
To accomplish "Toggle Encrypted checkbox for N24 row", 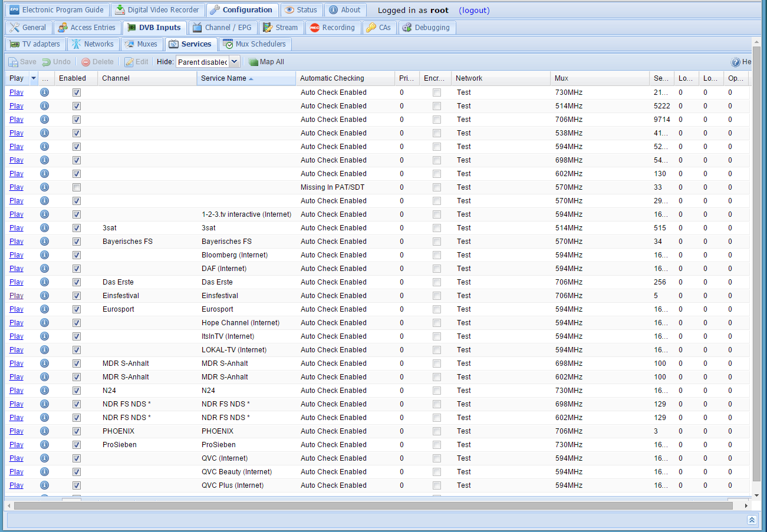I will coord(437,391).
